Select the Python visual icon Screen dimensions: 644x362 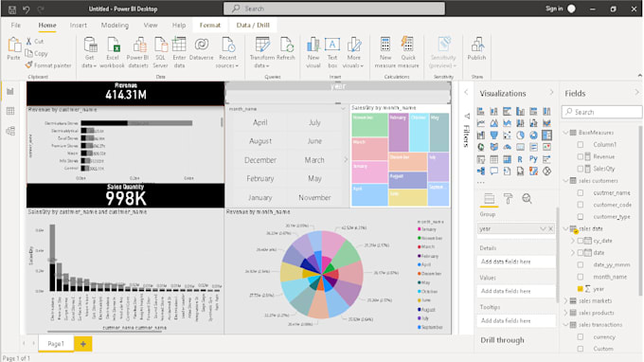533,159
